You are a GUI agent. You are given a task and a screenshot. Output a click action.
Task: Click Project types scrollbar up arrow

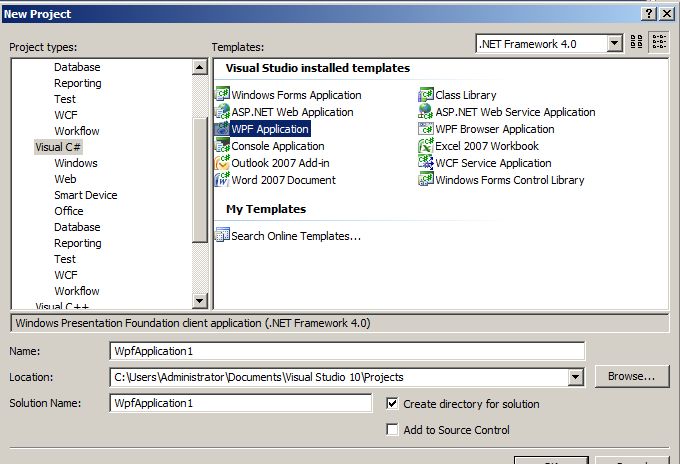click(x=199, y=67)
